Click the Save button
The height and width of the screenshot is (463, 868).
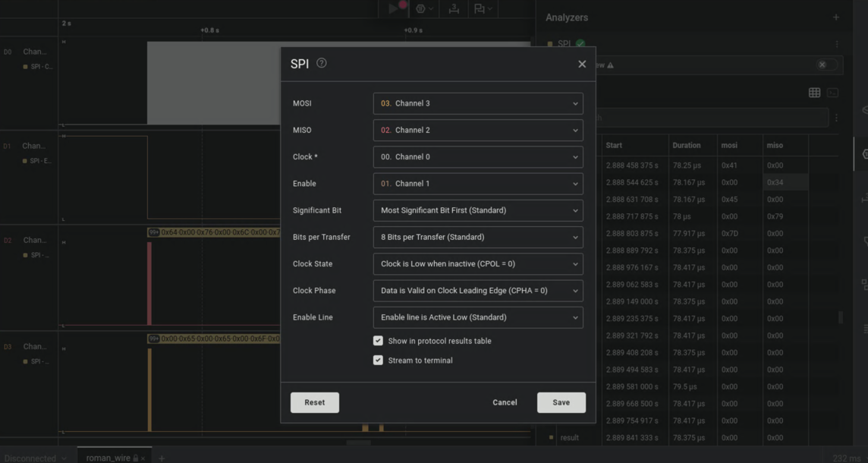coord(561,402)
